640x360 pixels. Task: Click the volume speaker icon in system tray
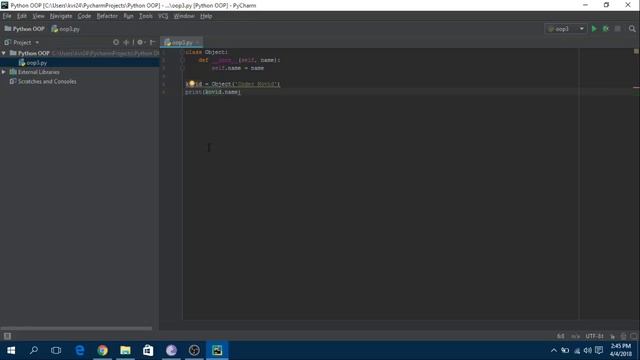tap(587, 350)
